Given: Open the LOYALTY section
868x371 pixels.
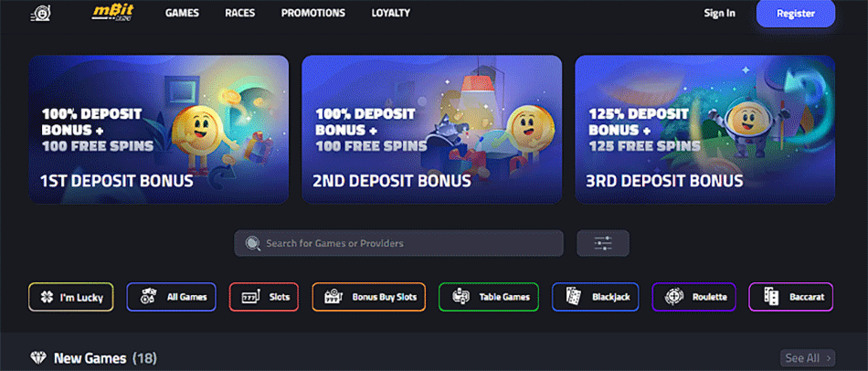Looking at the screenshot, I should point(391,14).
